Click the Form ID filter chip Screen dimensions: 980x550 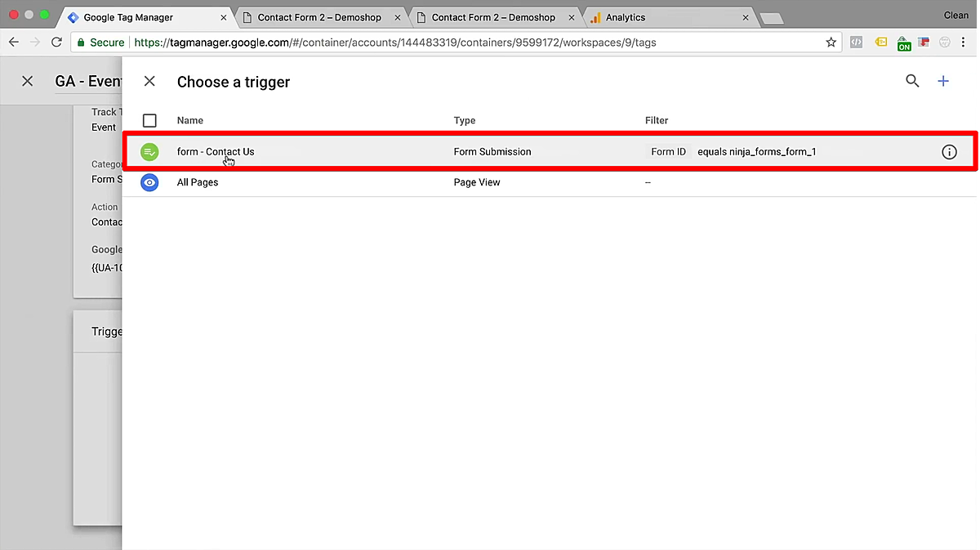[x=668, y=152]
